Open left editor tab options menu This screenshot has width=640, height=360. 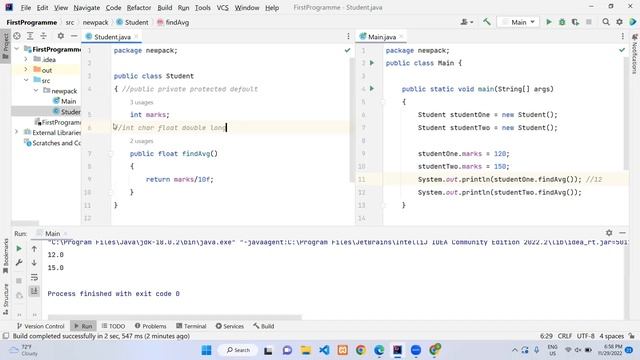(348, 37)
